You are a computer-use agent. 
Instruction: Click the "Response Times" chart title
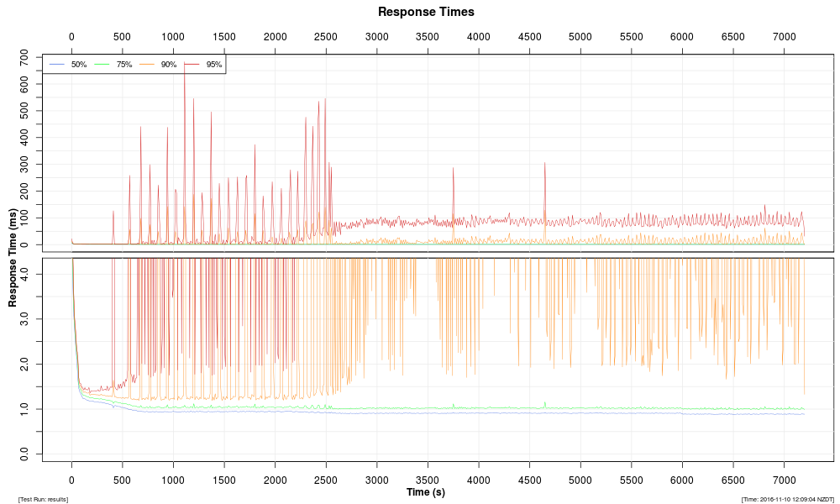click(426, 12)
